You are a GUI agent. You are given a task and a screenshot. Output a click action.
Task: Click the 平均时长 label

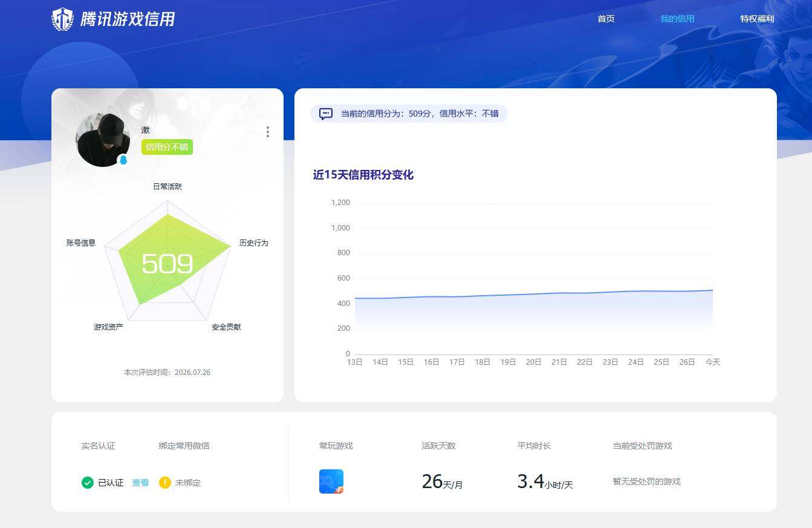[534, 446]
